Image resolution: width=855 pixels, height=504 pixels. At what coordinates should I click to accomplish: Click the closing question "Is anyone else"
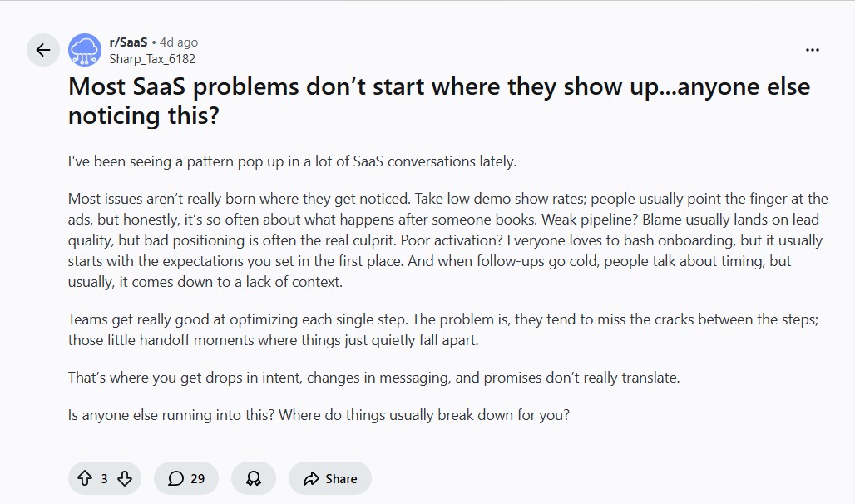pos(319,414)
